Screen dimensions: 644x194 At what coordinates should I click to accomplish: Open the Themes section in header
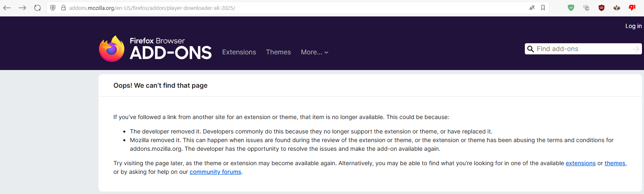[x=278, y=52]
